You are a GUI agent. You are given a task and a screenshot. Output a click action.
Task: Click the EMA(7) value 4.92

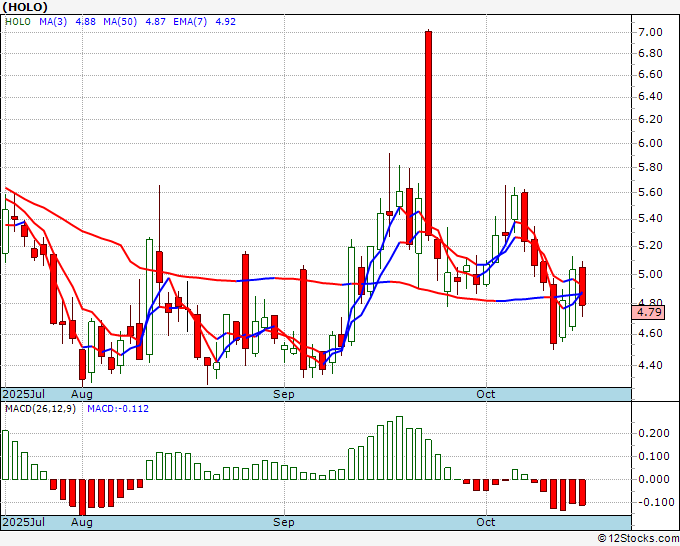click(226, 22)
